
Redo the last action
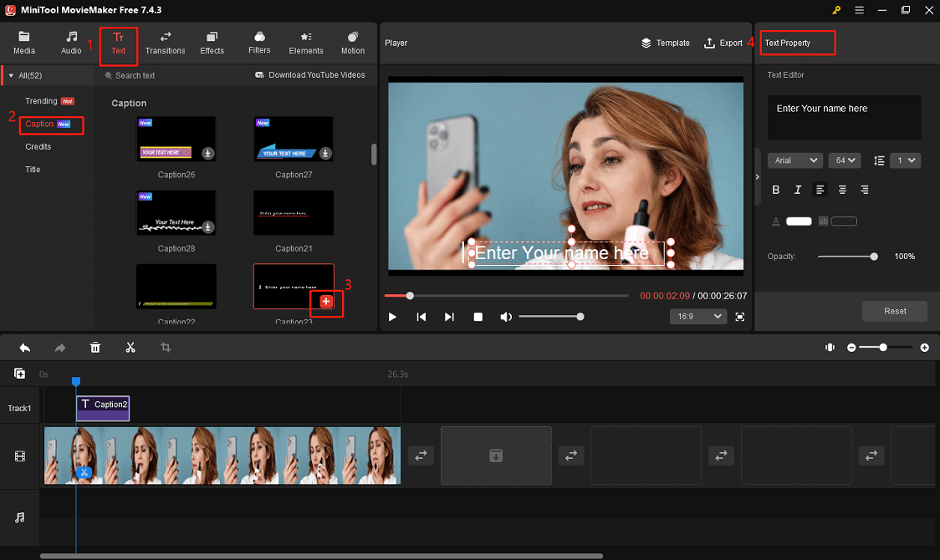(x=60, y=348)
